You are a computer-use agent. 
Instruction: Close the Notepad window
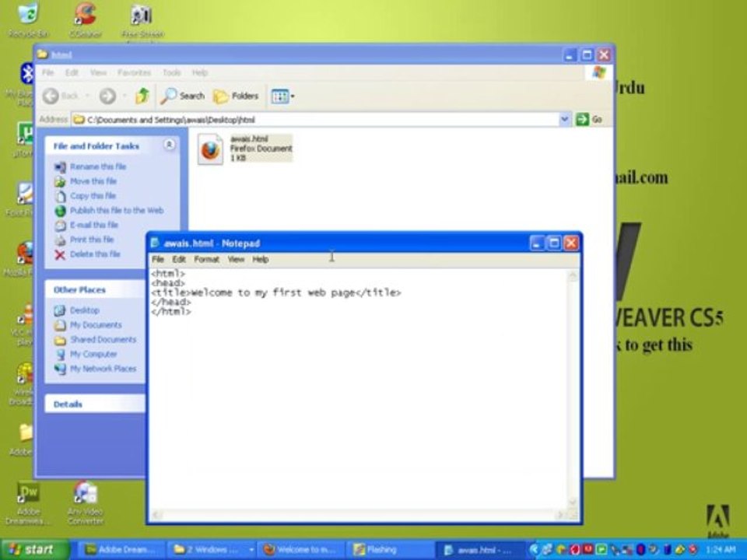click(570, 243)
